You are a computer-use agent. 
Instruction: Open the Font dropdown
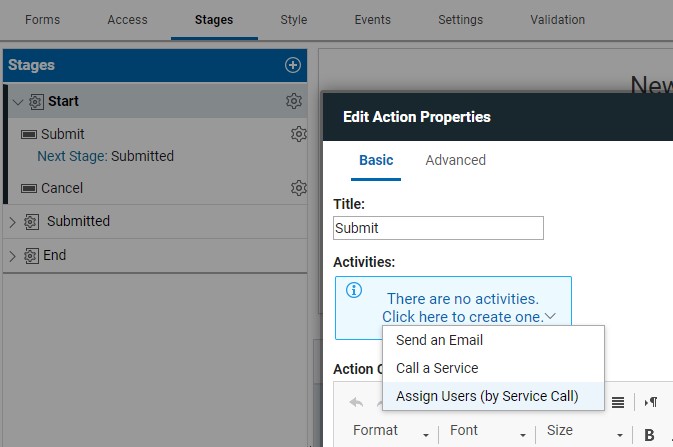488,431
